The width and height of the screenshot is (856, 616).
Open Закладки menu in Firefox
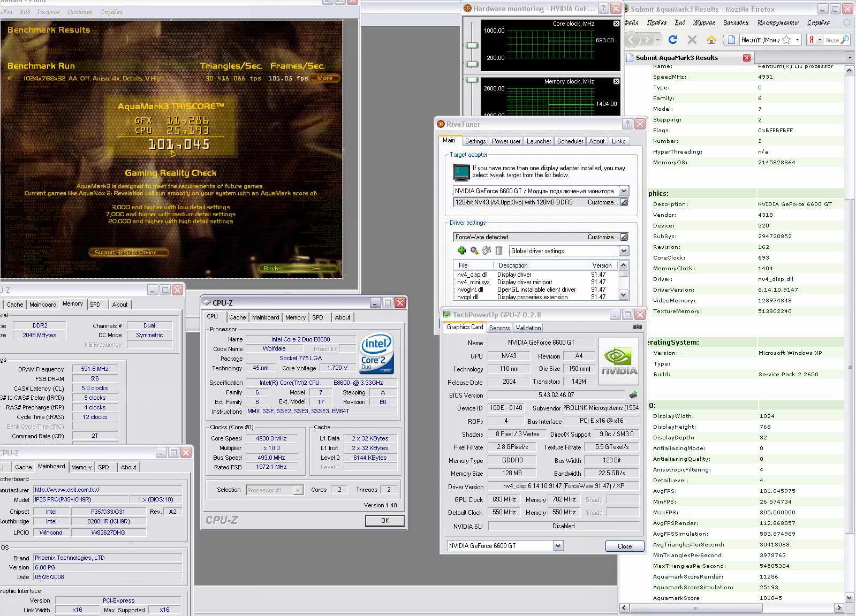(x=736, y=22)
